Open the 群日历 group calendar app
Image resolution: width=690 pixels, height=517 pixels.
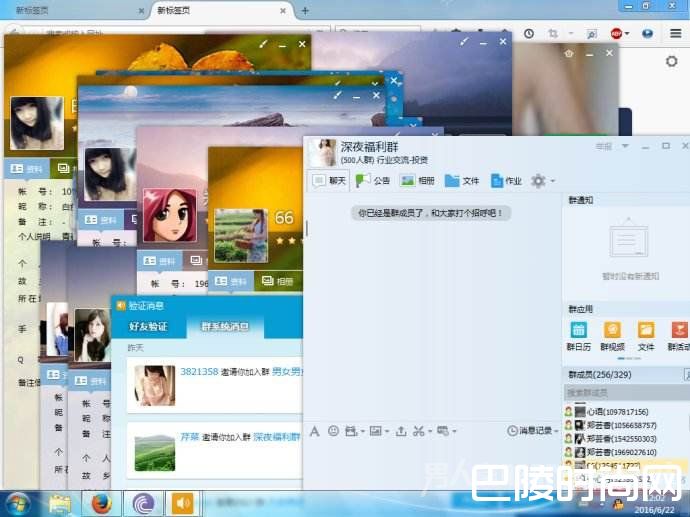tap(578, 336)
